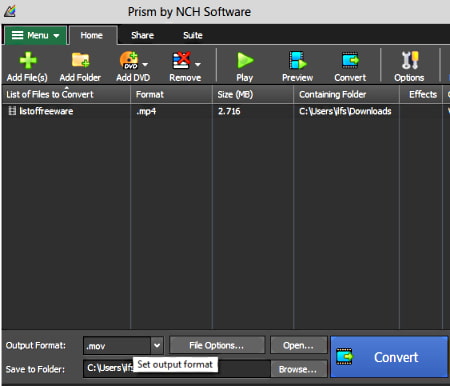Click the File Options... button
This screenshot has height=386, width=450.
(x=217, y=345)
